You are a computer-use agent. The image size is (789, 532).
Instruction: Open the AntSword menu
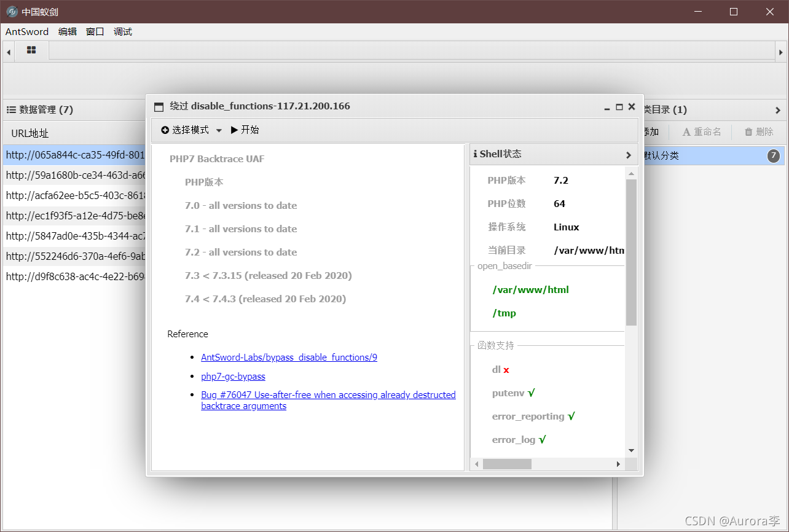(27, 31)
